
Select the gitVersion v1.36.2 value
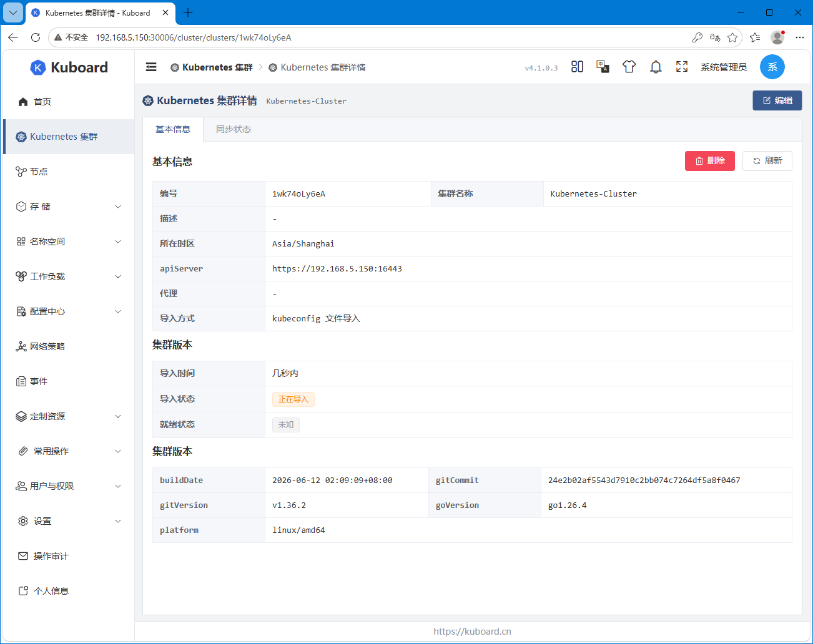point(289,505)
